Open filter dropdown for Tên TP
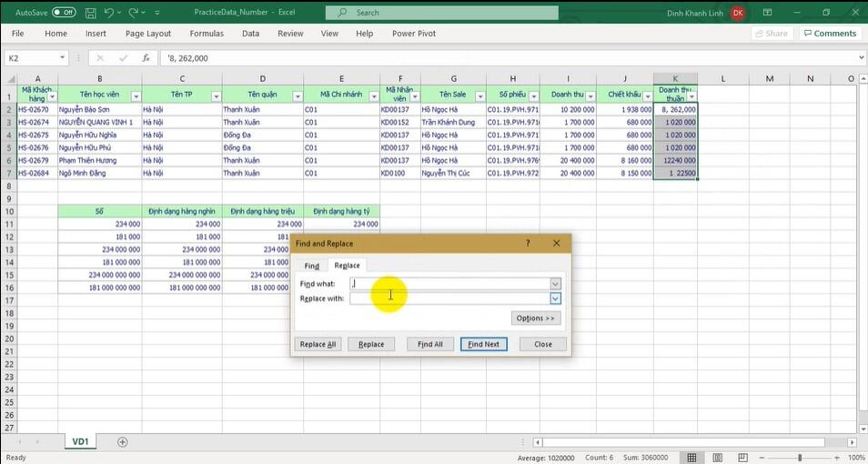The image size is (868, 464). [216, 96]
